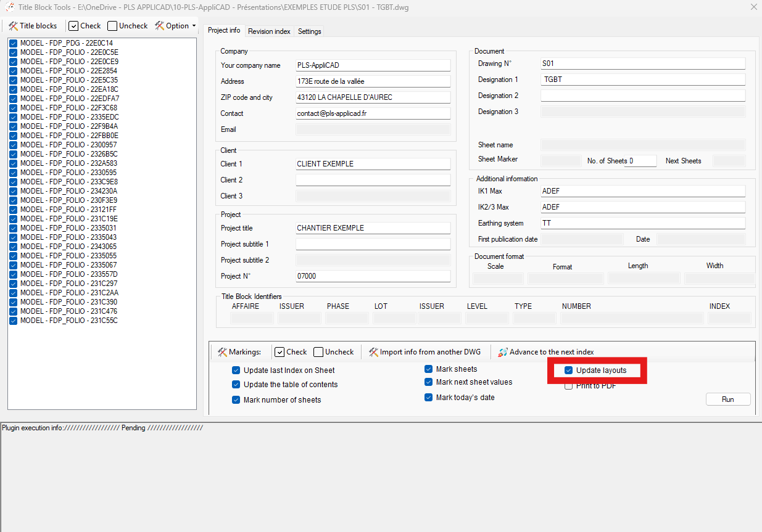Toggle the Mark today's date checkbox
Viewport: 762px width, 532px height.
pos(429,398)
